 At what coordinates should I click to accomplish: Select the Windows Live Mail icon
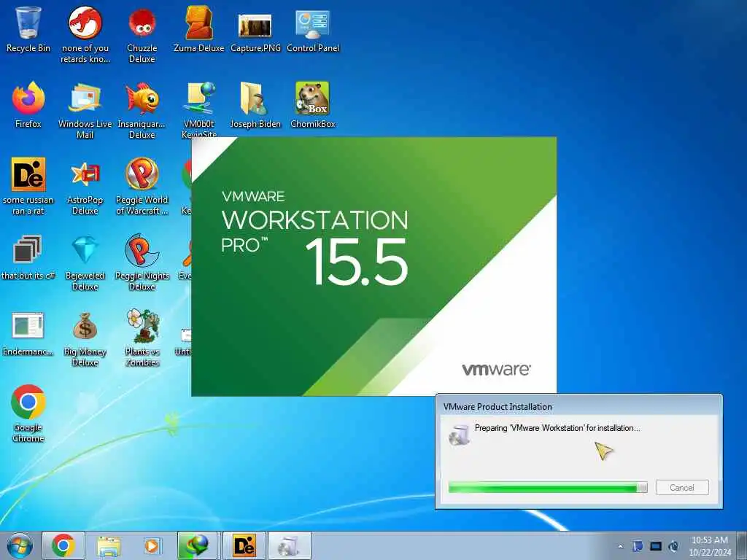click(85, 109)
